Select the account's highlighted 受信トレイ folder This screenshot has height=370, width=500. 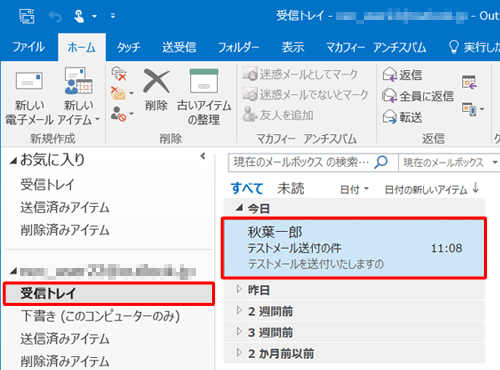109,294
